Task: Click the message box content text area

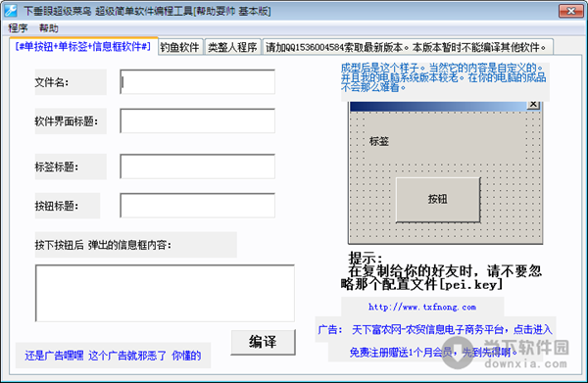Action: tap(165, 293)
